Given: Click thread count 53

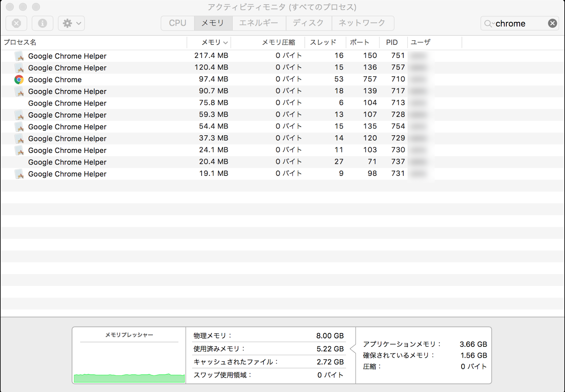Looking at the screenshot, I should [339, 79].
